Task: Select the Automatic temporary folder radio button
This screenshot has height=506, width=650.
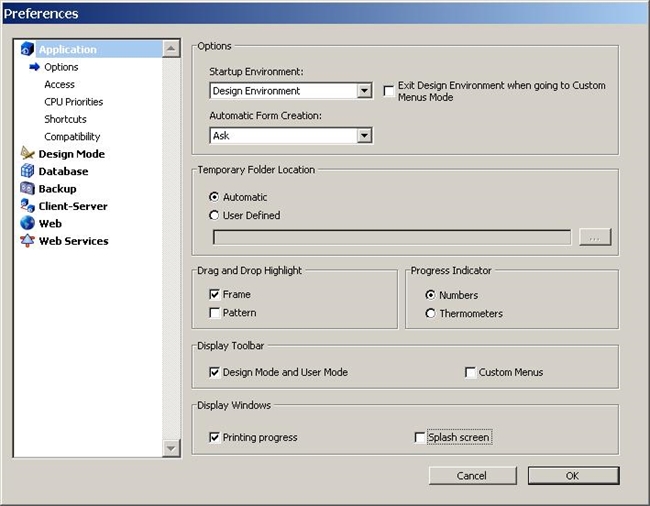Action: point(214,197)
